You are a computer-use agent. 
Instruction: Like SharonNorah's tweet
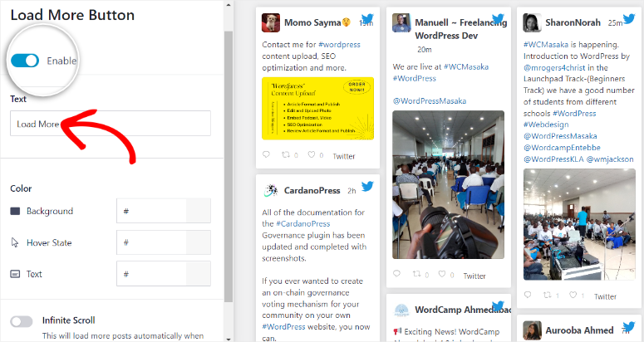point(573,295)
